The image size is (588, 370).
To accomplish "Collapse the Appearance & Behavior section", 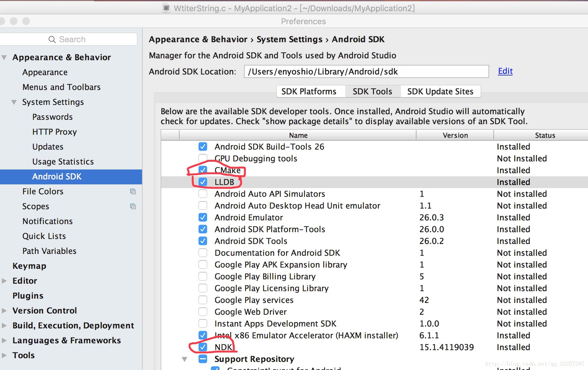I will coord(4,57).
